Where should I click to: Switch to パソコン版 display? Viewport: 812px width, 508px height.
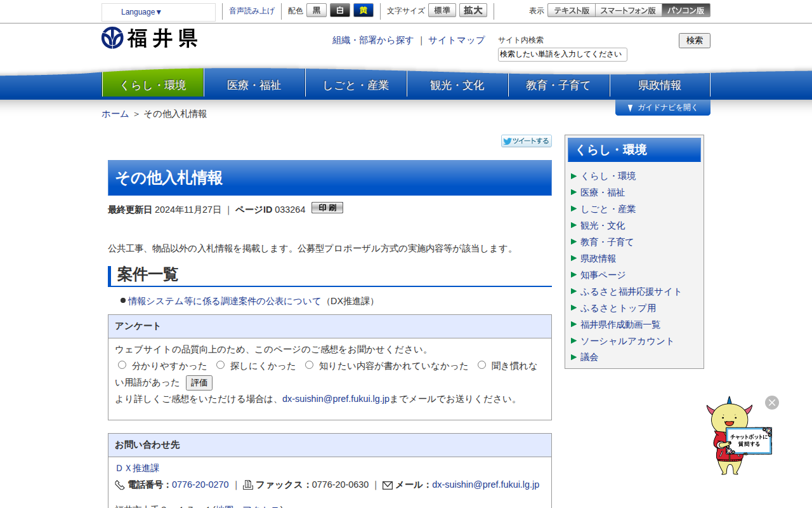[x=686, y=10]
